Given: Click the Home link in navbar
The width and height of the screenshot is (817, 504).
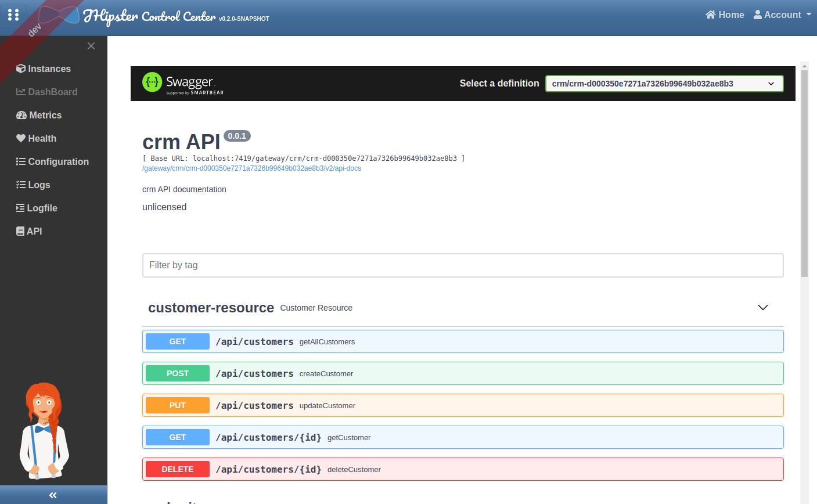Looking at the screenshot, I should (x=725, y=15).
